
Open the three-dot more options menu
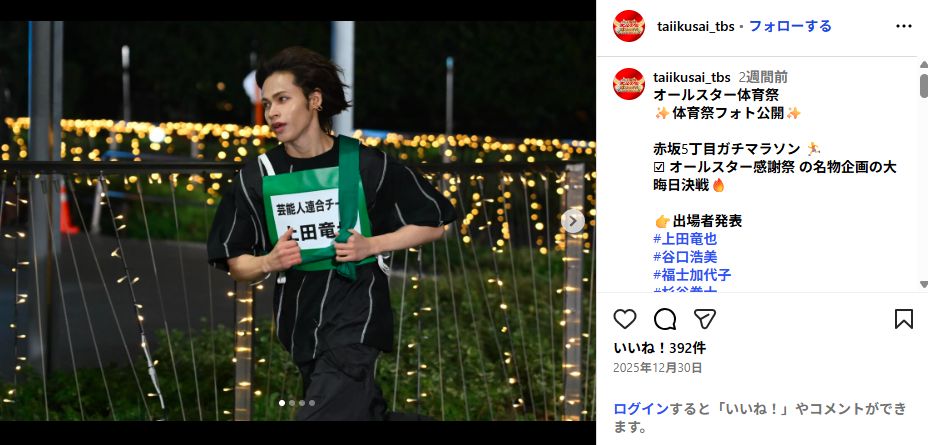tap(904, 27)
